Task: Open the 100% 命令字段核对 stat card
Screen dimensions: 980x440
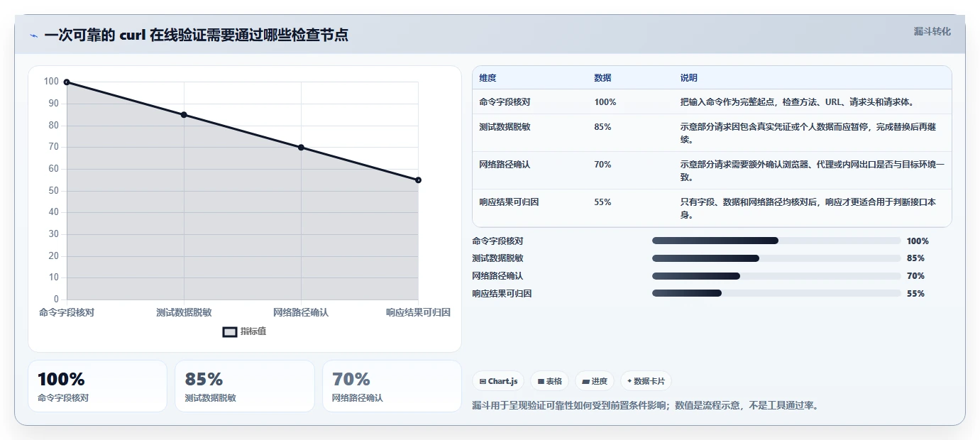Action: tap(97, 386)
